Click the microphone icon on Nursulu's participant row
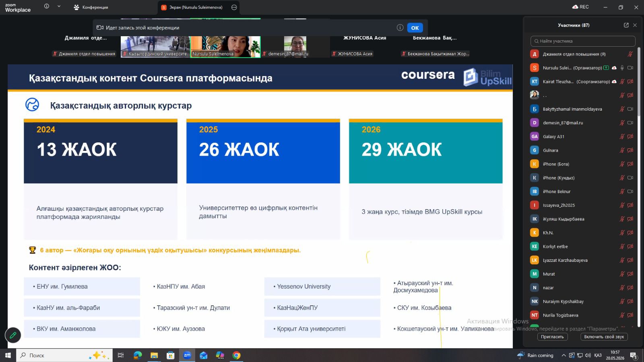Image resolution: width=644 pixels, height=362 pixels. (x=622, y=68)
